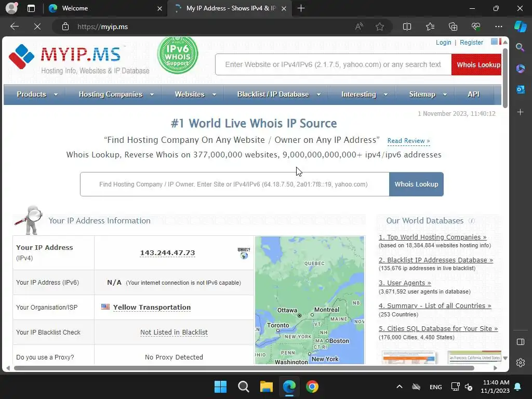Image resolution: width=532 pixels, height=399 pixels.
Task: Click the Register link
Action: pos(471,43)
